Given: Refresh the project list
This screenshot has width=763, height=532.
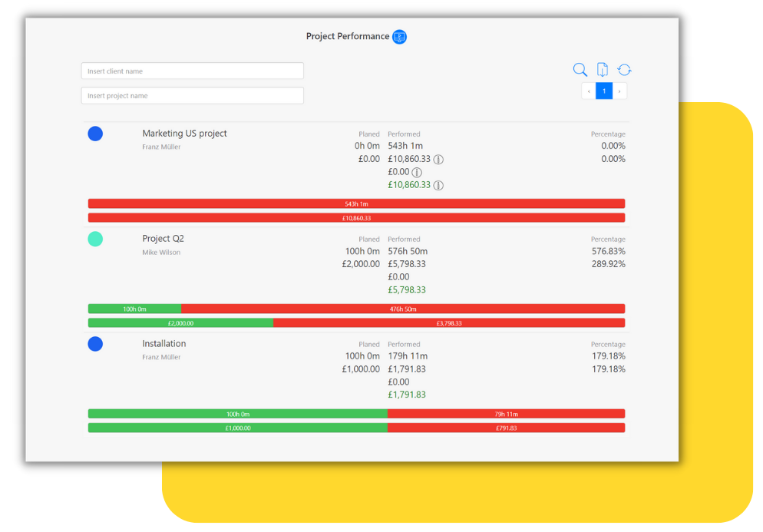Looking at the screenshot, I should [624, 70].
